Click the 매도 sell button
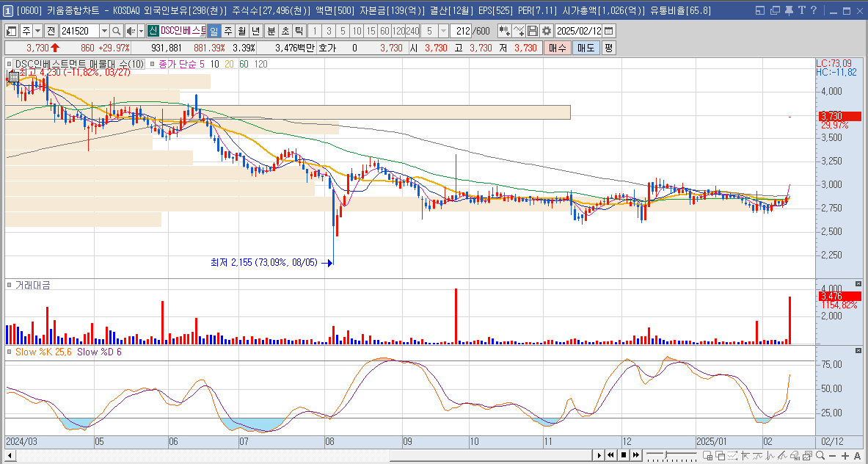Screen dimensions: 868x464 pos(586,48)
